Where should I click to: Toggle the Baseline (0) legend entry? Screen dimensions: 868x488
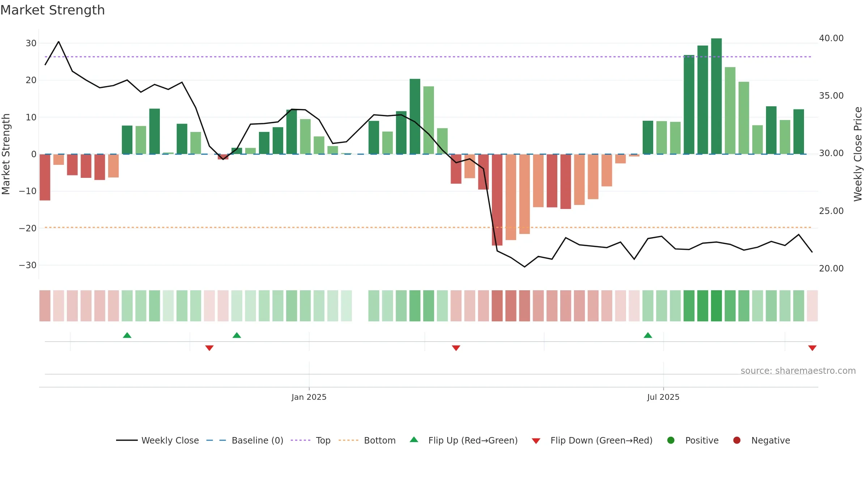[x=245, y=440]
